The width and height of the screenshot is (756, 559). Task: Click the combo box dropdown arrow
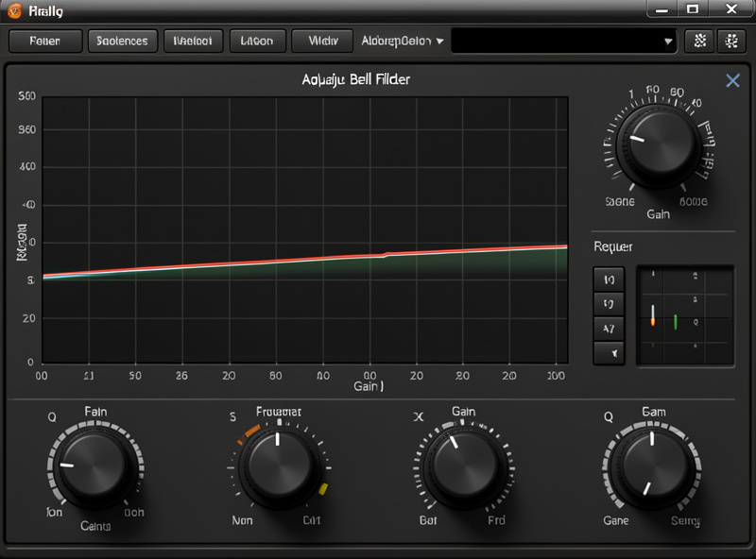(668, 42)
